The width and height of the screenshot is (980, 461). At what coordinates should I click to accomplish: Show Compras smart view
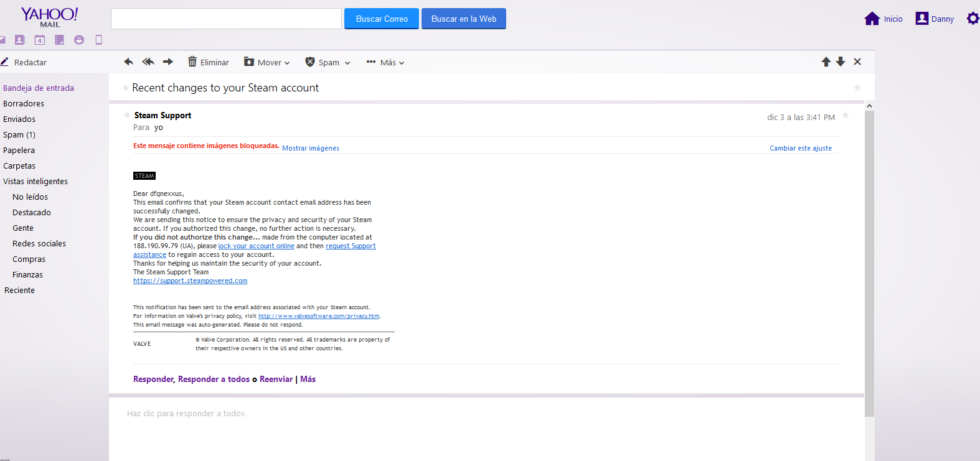coord(29,259)
